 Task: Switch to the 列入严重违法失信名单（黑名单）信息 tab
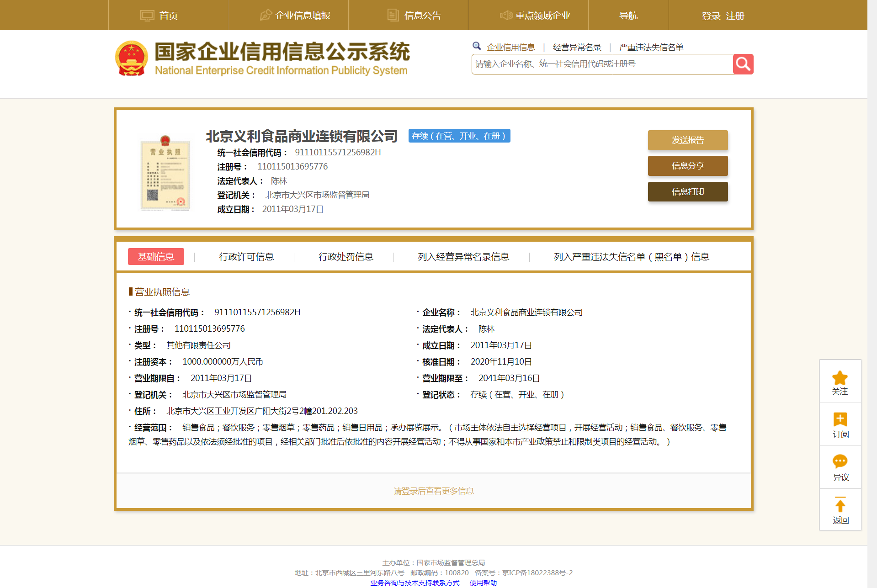tap(632, 257)
